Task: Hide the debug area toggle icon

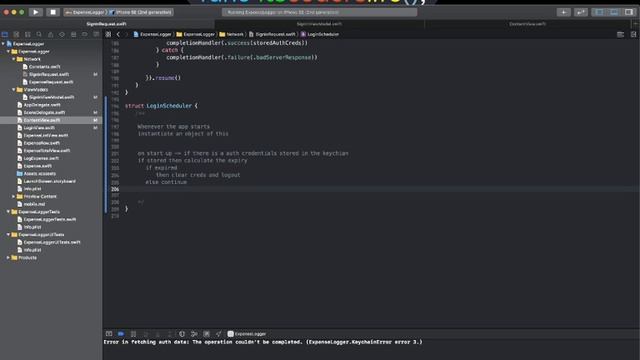Action: coord(109,334)
